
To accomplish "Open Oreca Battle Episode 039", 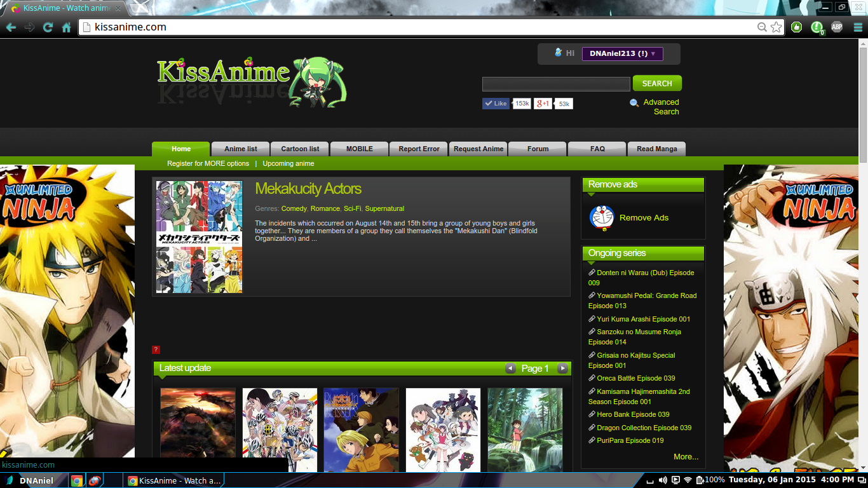I will tap(636, 378).
